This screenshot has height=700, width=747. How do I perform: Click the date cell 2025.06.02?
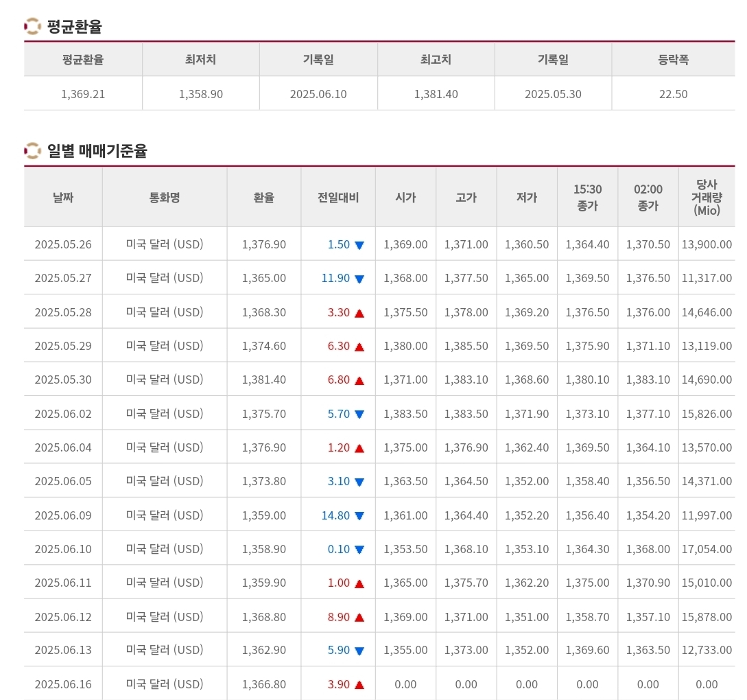(63, 414)
